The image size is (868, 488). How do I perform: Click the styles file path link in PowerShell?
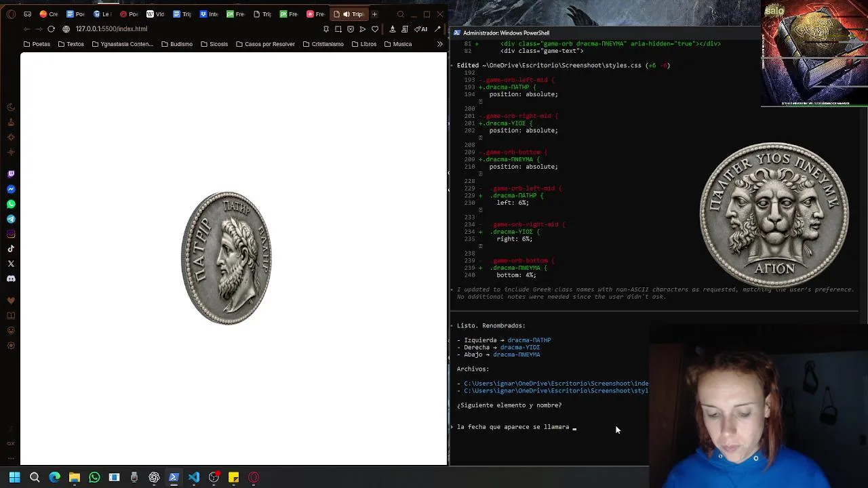point(556,391)
